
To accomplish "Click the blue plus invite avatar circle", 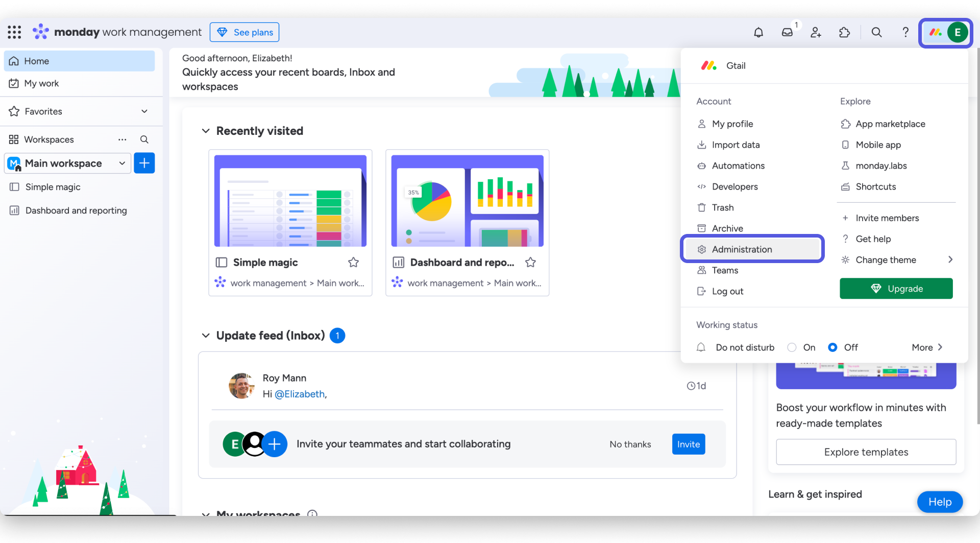I will point(274,444).
